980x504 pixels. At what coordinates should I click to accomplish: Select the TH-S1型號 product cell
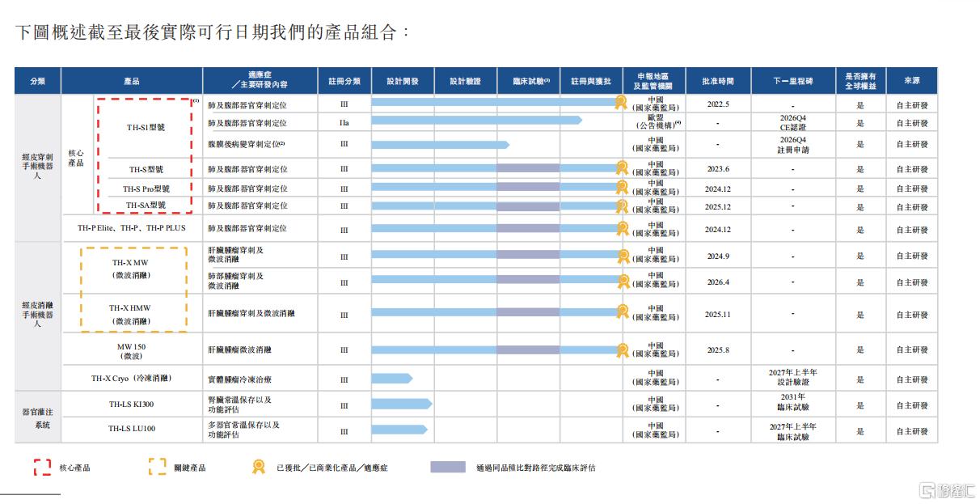(x=146, y=128)
